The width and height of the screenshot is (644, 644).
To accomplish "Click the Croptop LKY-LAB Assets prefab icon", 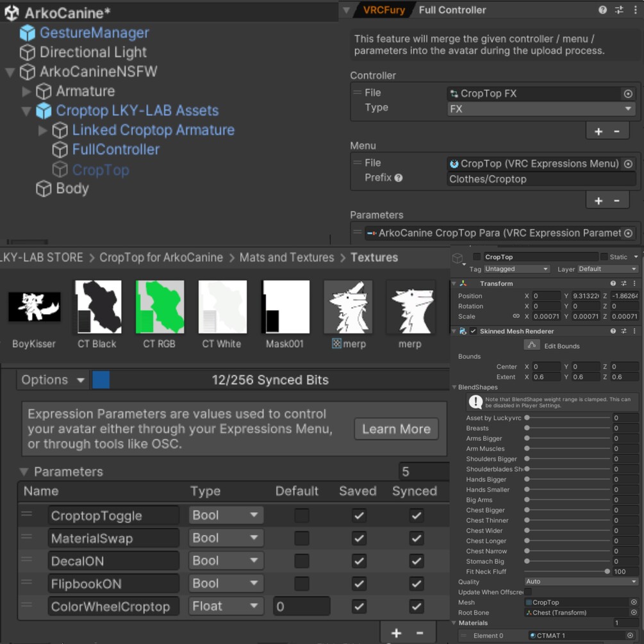I will coord(44,110).
